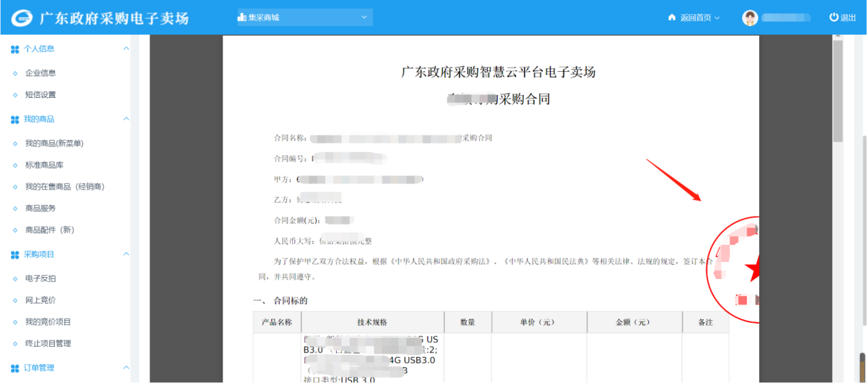Screen dimensions: 868x383
Task: Click the 金额（元） table header
Action: pos(634,322)
